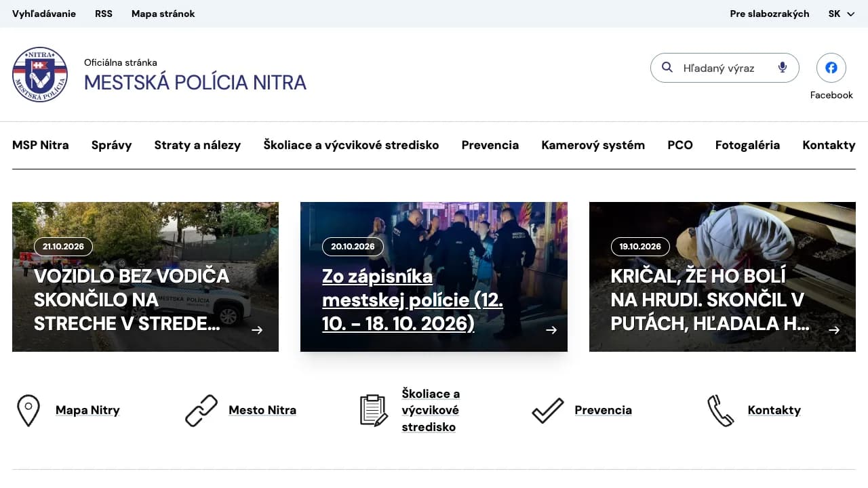
Task: Open article VOZIDLO BEZ VODIČA SKONČILO NA STRECHE
Action: (x=132, y=300)
